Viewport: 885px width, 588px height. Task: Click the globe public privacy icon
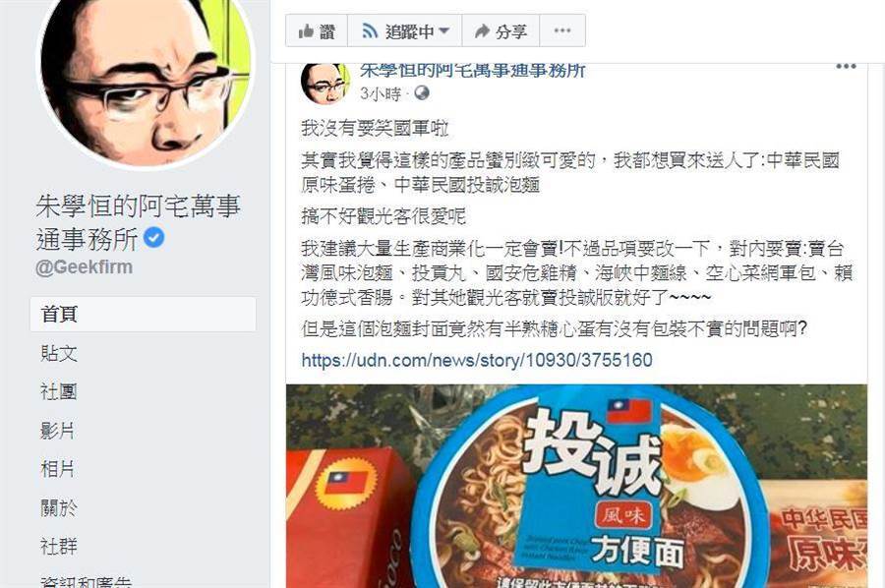[422, 93]
